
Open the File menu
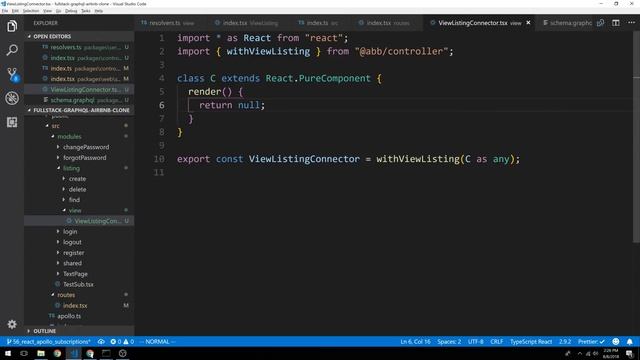click(x=5, y=11)
